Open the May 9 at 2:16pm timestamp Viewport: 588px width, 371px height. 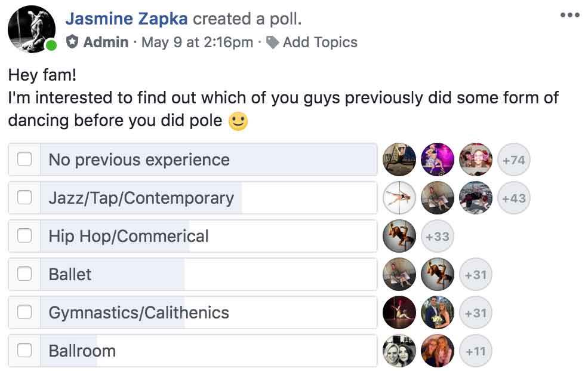197,42
